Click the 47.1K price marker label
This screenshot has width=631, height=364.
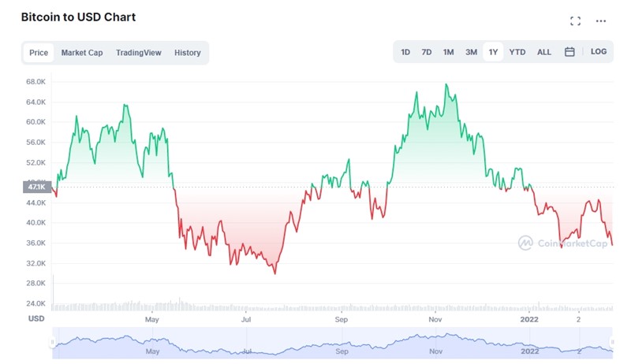pos(37,187)
